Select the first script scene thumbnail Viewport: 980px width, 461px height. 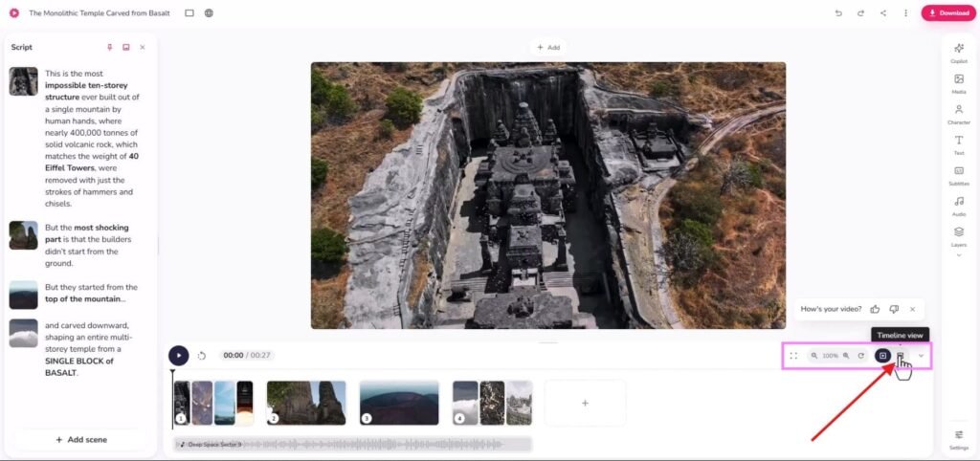(x=23, y=81)
